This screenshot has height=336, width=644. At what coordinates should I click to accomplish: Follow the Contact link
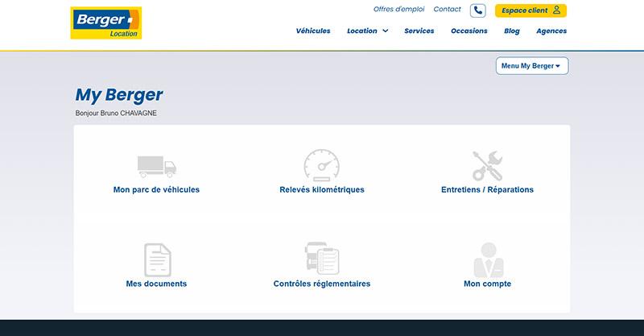tap(447, 9)
